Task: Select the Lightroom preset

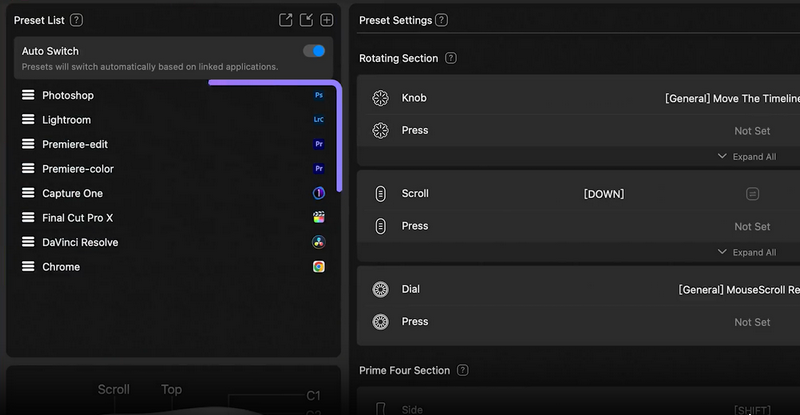Action: (x=66, y=120)
